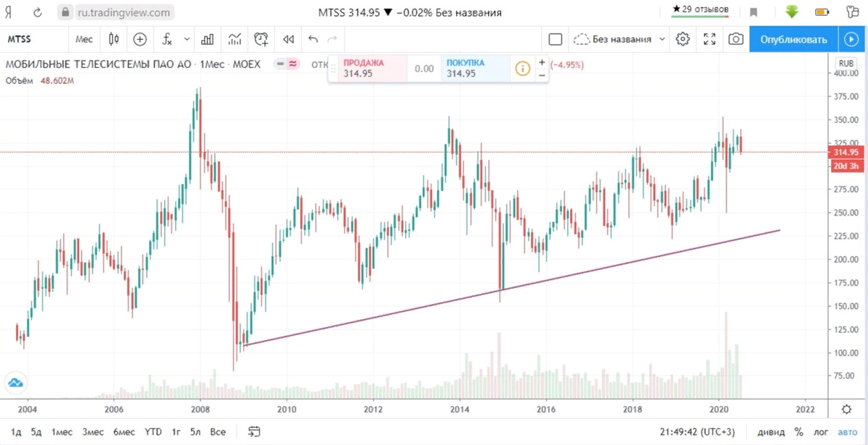
Task: Open order info orange circle icon
Action: pyautogui.click(x=522, y=69)
